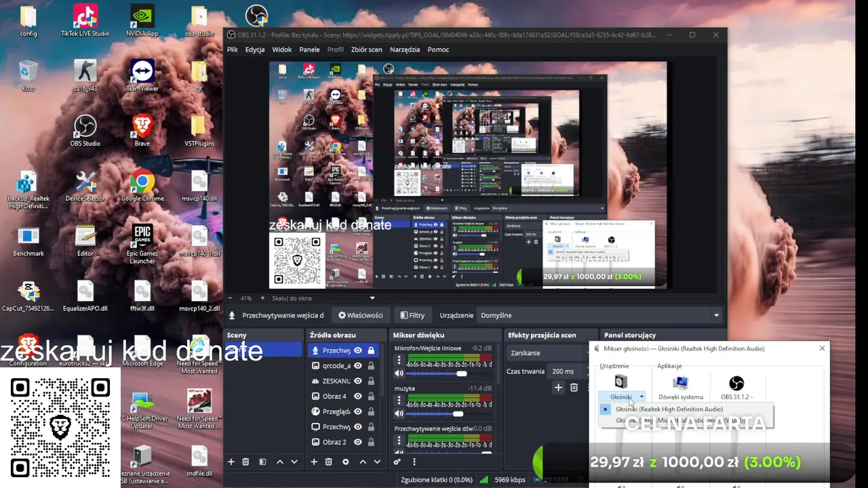868x488 pixels.
Task: Click Dźwięki systemu icon in volume mixer
Action: point(681,383)
